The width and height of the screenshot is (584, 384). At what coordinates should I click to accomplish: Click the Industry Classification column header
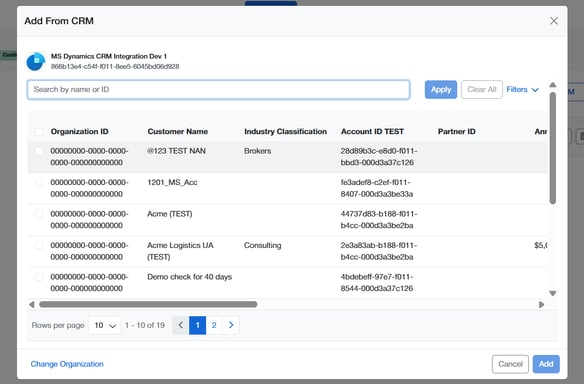click(285, 131)
